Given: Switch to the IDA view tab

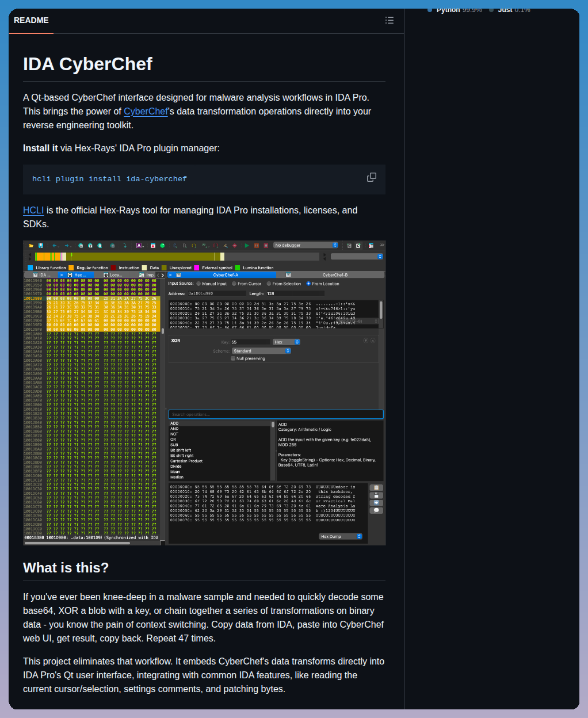Looking at the screenshot, I should (41, 275).
